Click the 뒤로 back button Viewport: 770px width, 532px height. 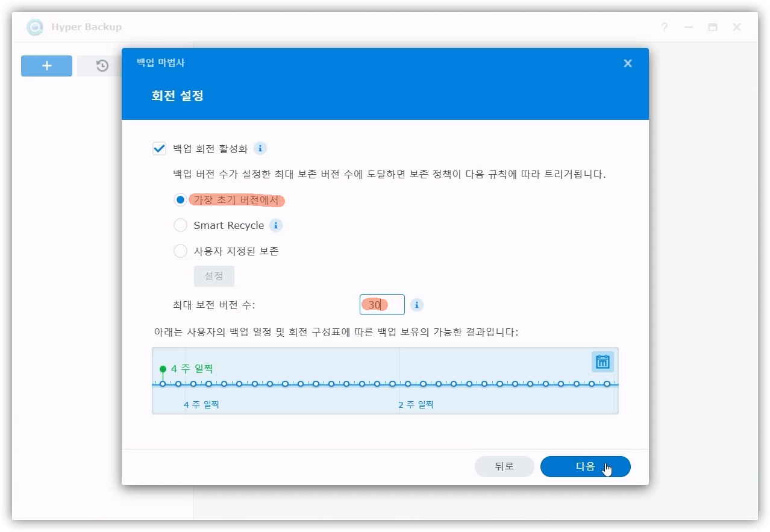[504, 466]
